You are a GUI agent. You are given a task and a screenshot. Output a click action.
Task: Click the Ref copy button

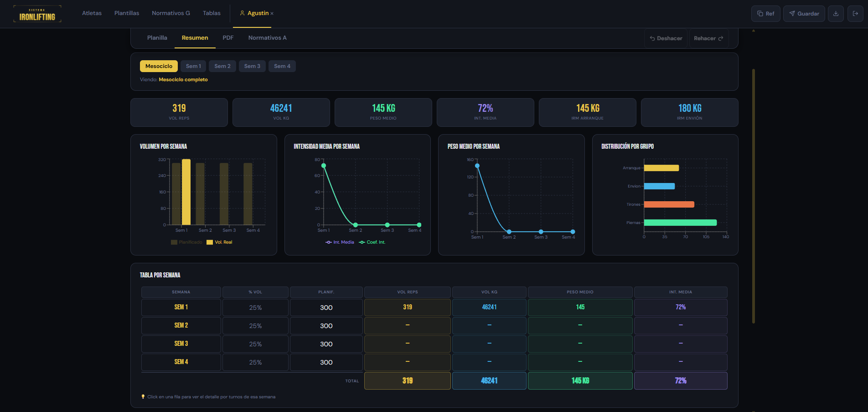pyautogui.click(x=766, y=14)
